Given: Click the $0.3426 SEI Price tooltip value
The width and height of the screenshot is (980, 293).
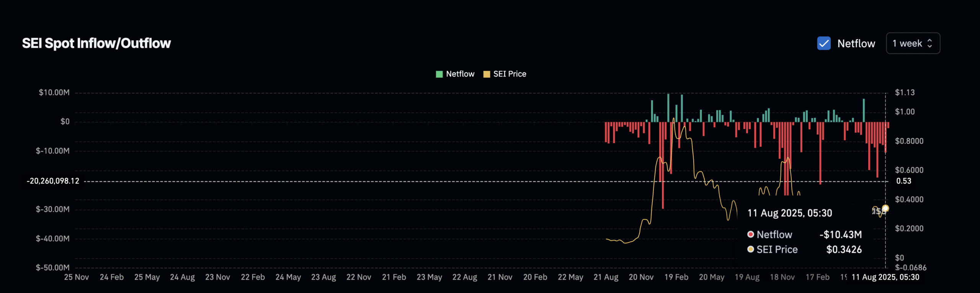Looking at the screenshot, I should pyautogui.click(x=844, y=249).
